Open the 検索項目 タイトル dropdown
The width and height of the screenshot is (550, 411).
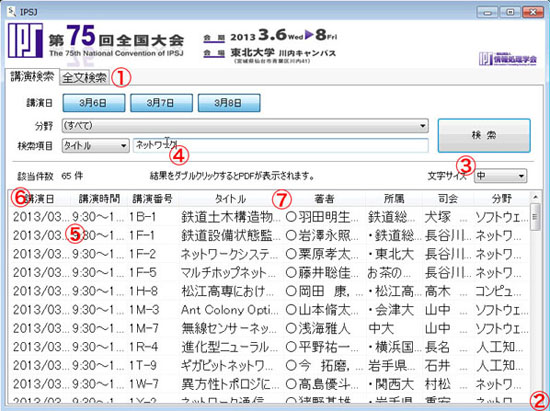point(95,146)
